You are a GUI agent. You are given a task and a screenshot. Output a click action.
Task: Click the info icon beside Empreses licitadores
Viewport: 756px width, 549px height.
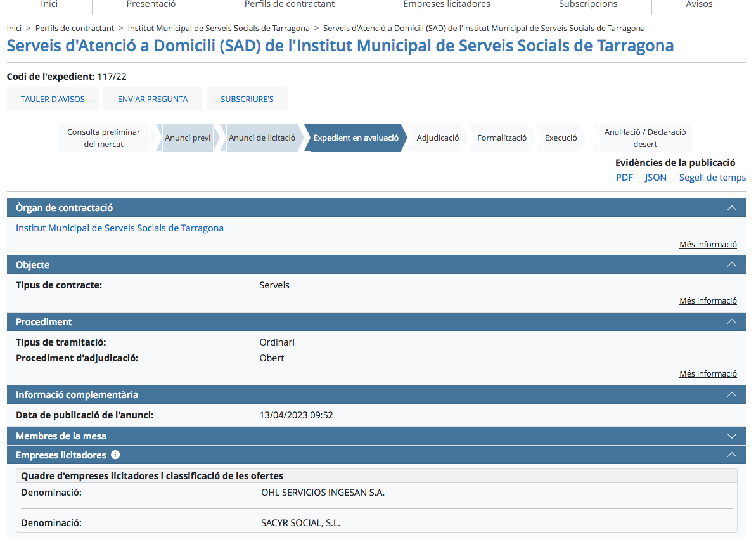click(115, 455)
